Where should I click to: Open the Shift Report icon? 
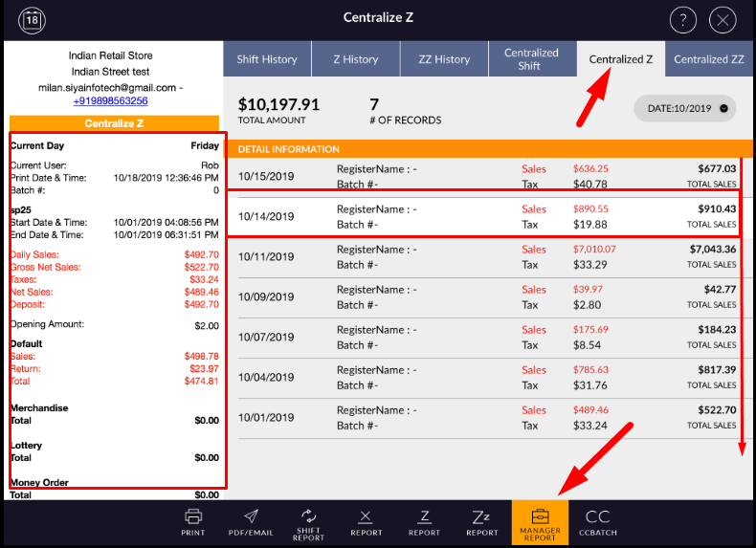coord(308,522)
